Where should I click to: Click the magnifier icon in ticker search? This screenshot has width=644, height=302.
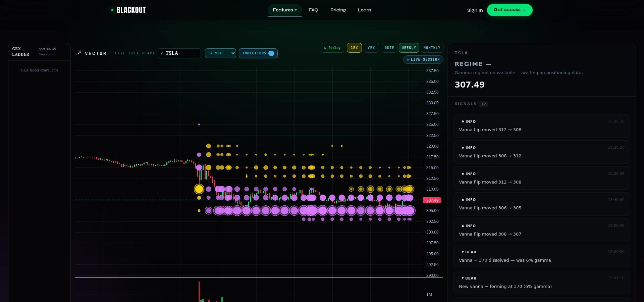162,53
